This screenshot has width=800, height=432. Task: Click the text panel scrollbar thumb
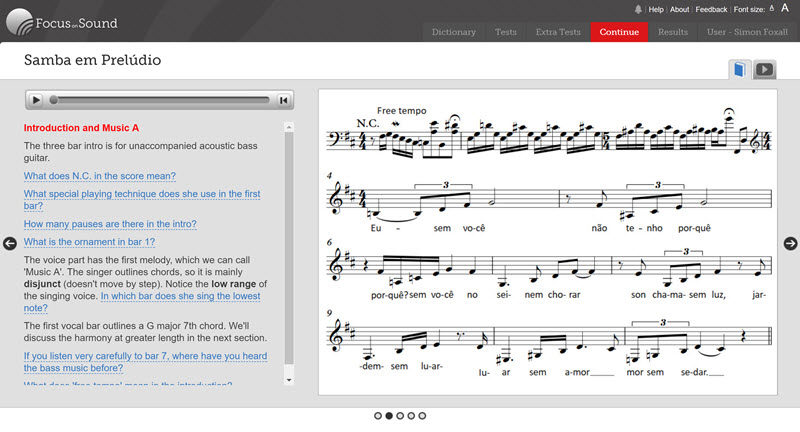click(289, 248)
